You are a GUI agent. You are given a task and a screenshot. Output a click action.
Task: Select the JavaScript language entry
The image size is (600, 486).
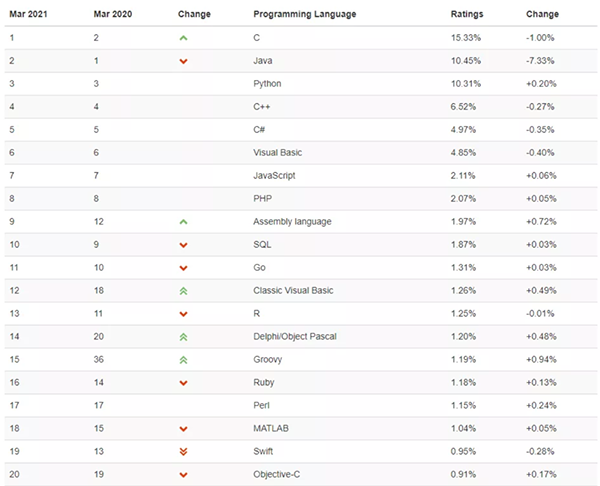[274, 176]
